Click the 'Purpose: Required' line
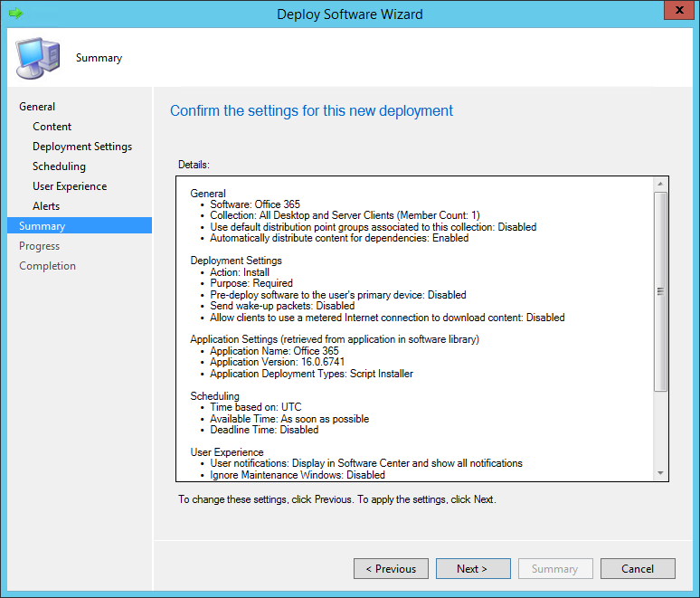Viewport: 700px width, 598px height. point(251,283)
